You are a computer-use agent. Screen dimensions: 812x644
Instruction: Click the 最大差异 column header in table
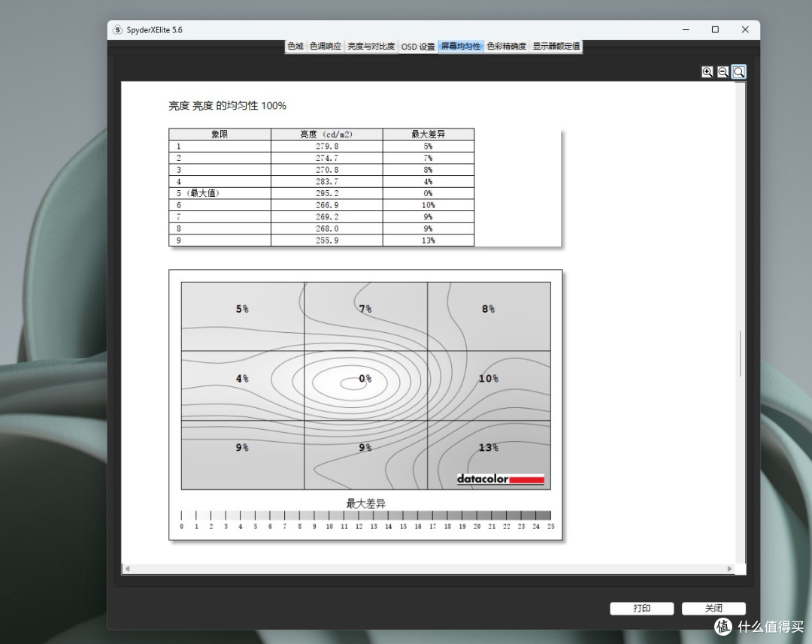pos(429,134)
